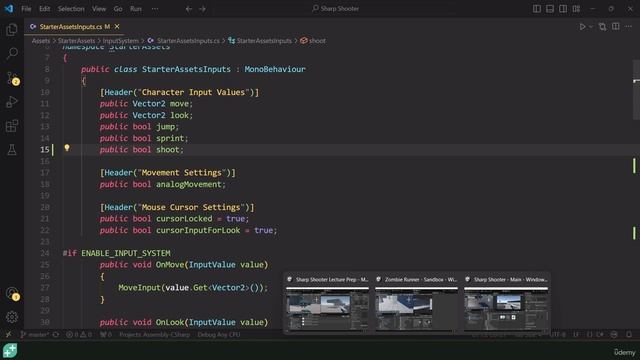
Task: Click the feedback icon in status bar
Action: click(x=614, y=335)
